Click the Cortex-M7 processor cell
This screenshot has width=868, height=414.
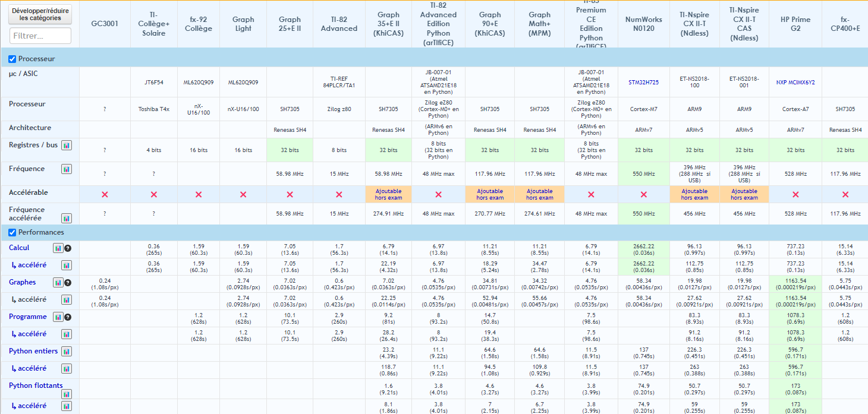tap(643, 109)
